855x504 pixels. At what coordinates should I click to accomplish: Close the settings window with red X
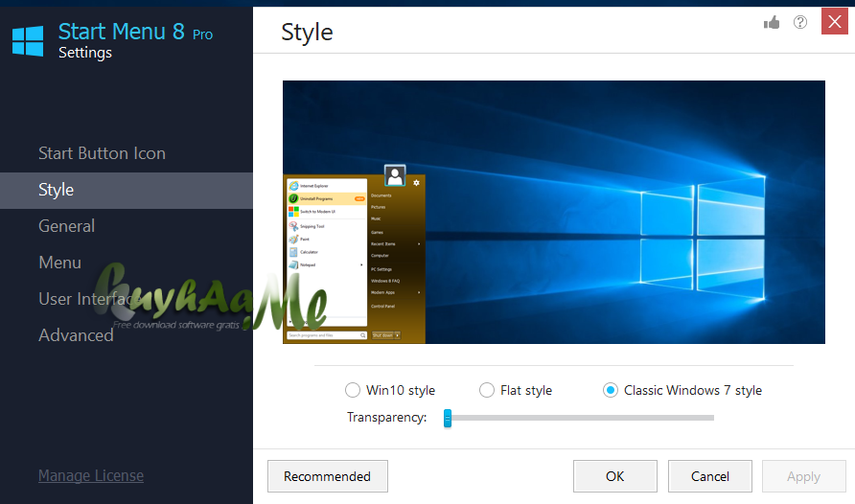[x=834, y=21]
